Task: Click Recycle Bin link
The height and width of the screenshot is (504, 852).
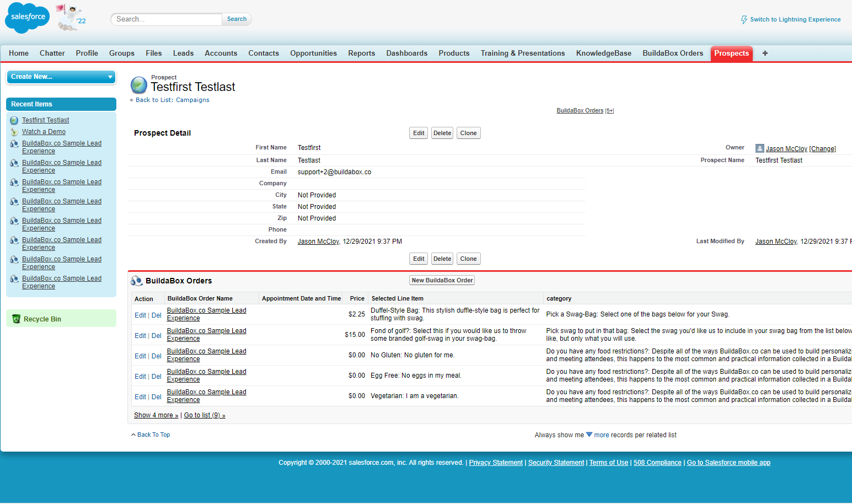Action: [x=42, y=319]
